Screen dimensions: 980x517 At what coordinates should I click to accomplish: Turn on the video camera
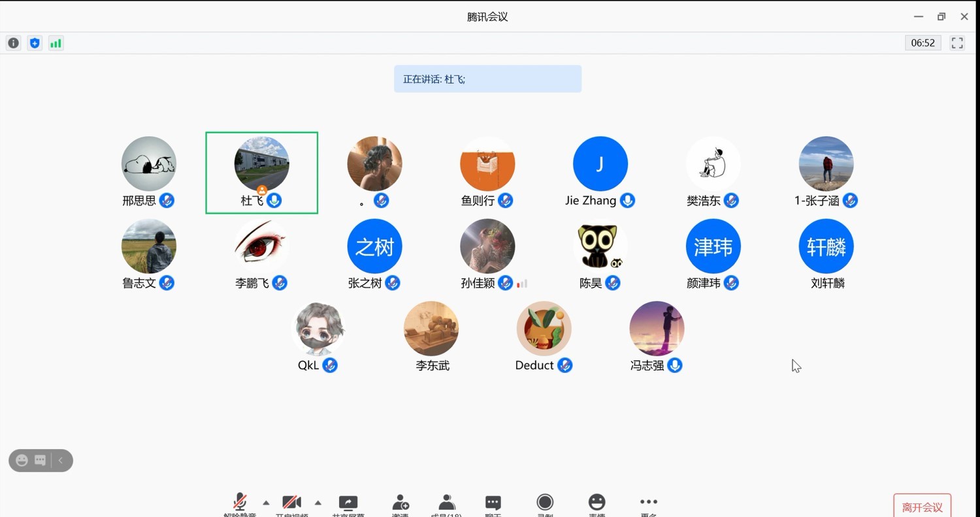(x=291, y=503)
